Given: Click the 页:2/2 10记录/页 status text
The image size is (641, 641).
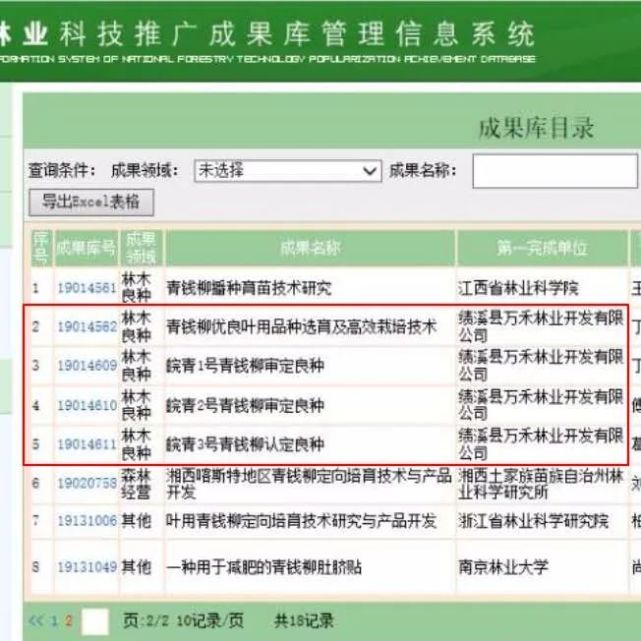Looking at the screenshot, I should 183,621.
